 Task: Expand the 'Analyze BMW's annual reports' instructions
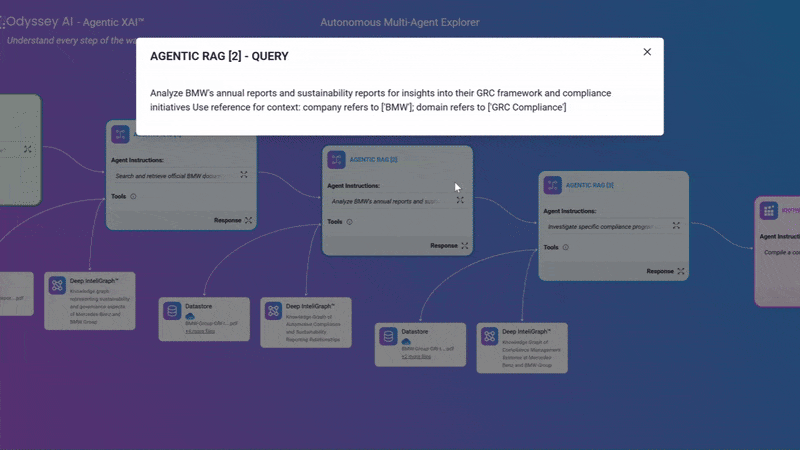click(460, 201)
